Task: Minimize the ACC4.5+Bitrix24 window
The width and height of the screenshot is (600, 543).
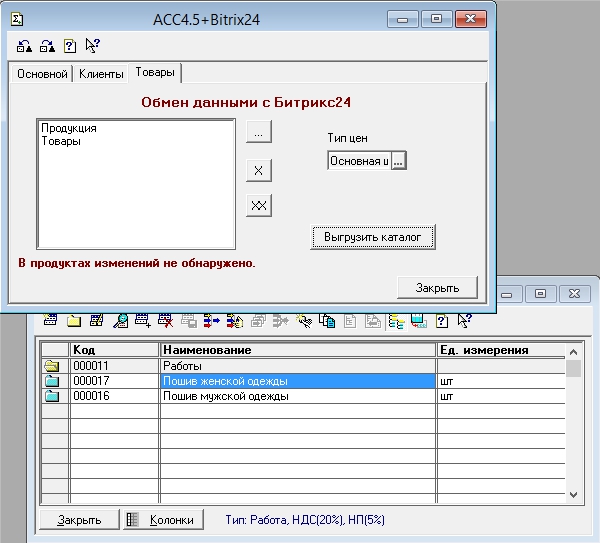Action: click(x=403, y=19)
